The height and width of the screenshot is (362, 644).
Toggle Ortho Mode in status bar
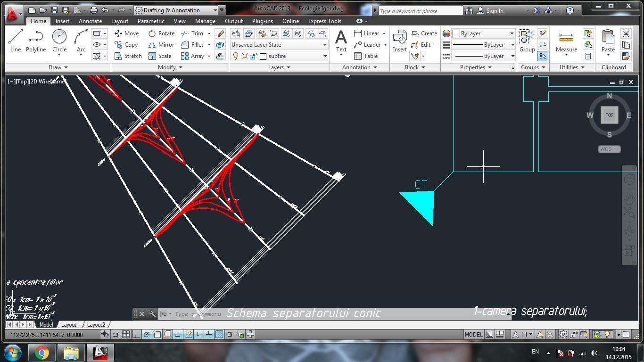tap(136, 335)
